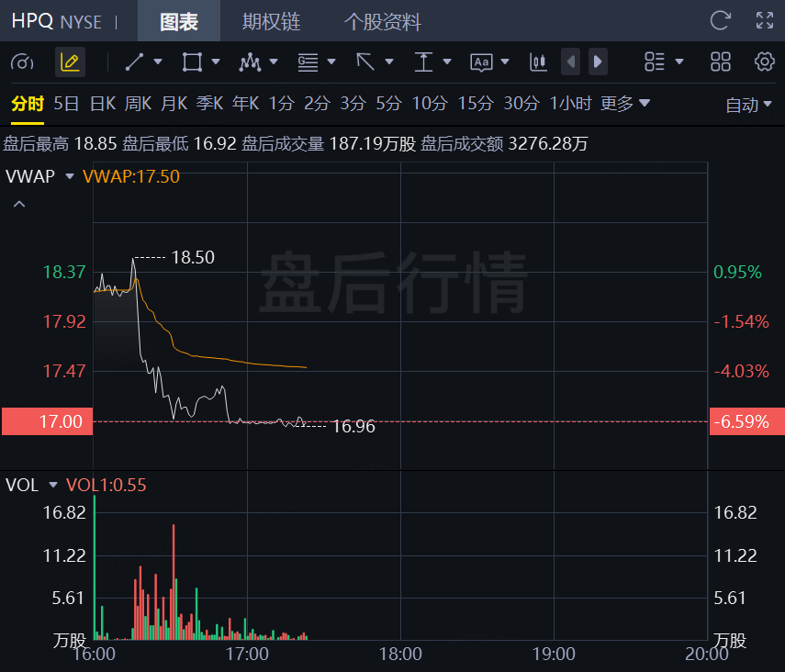The width and height of the screenshot is (785, 672).
Task: Select the arrow marker tool
Action: point(365,62)
